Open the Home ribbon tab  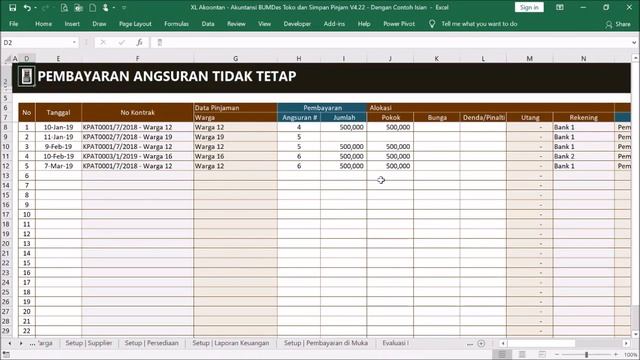43,24
